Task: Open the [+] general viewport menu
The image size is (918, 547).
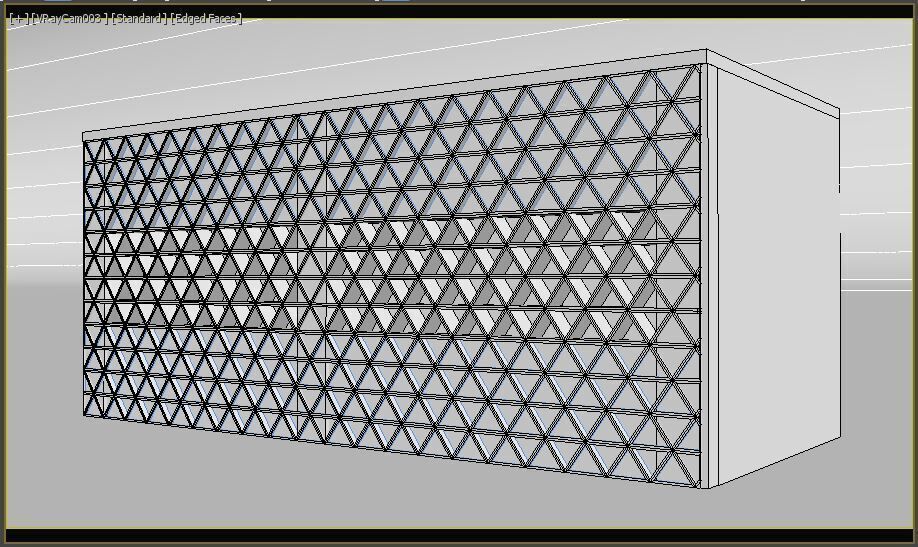Action: pyautogui.click(x=19, y=19)
